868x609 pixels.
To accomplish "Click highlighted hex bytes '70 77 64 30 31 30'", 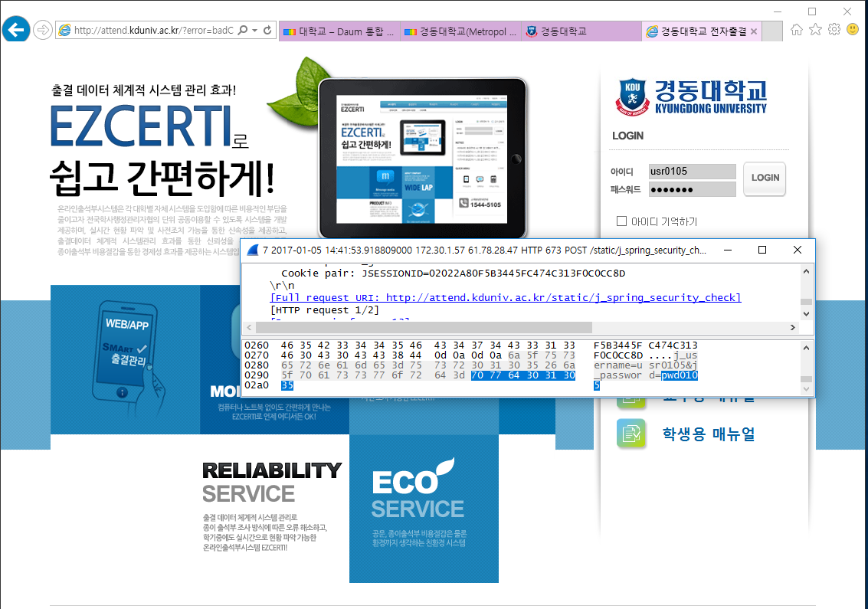I will [x=523, y=375].
